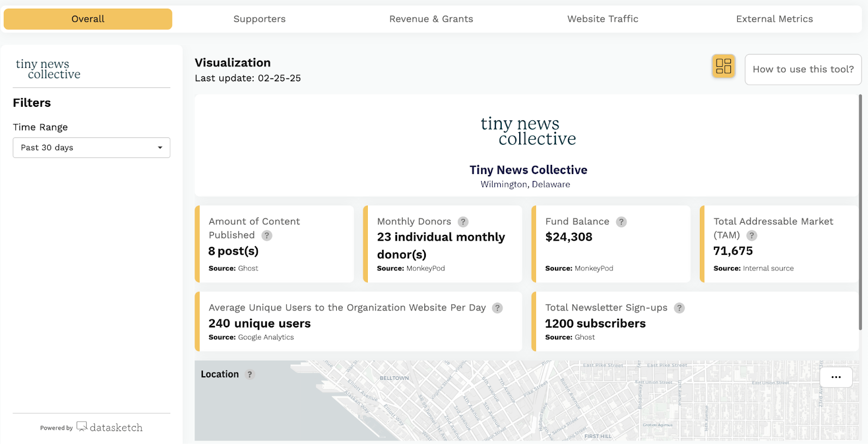Click "Source: Google Analytics" text
Image resolution: width=868 pixels, height=444 pixels.
(x=251, y=337)
